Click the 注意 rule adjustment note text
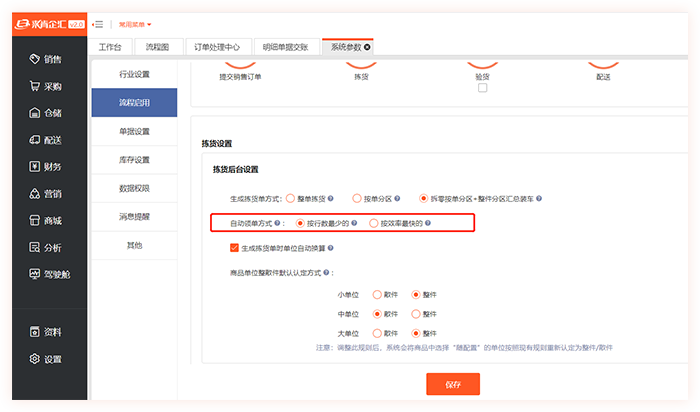Screen dimensions: 700x412 [464, 348]
